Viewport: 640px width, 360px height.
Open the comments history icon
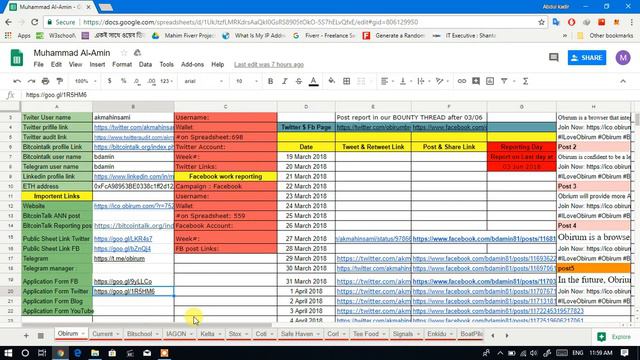tap(553, 58)
